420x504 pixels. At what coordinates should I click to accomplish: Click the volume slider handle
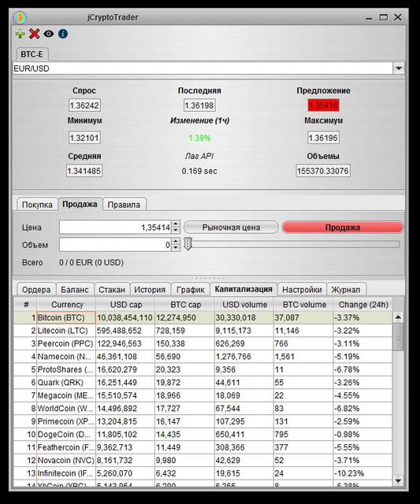pyautogui.click(x=188, y=244)
